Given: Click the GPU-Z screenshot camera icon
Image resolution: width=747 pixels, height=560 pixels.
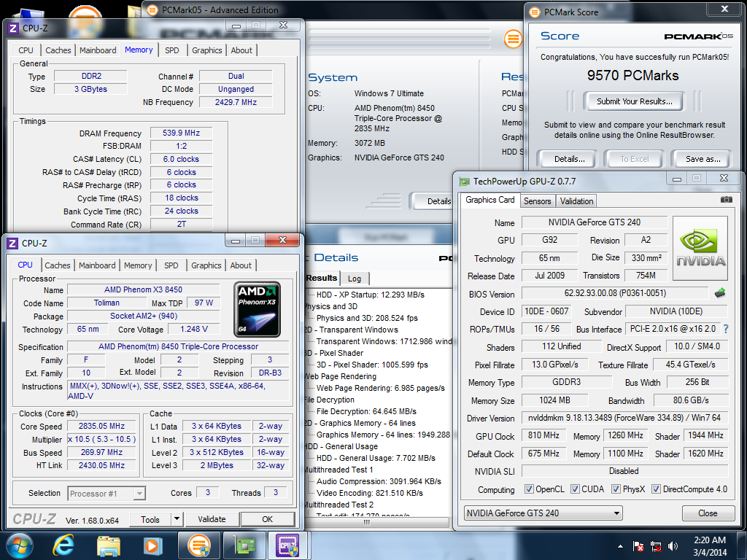Looking at the screenshot, I should (726, 200).
